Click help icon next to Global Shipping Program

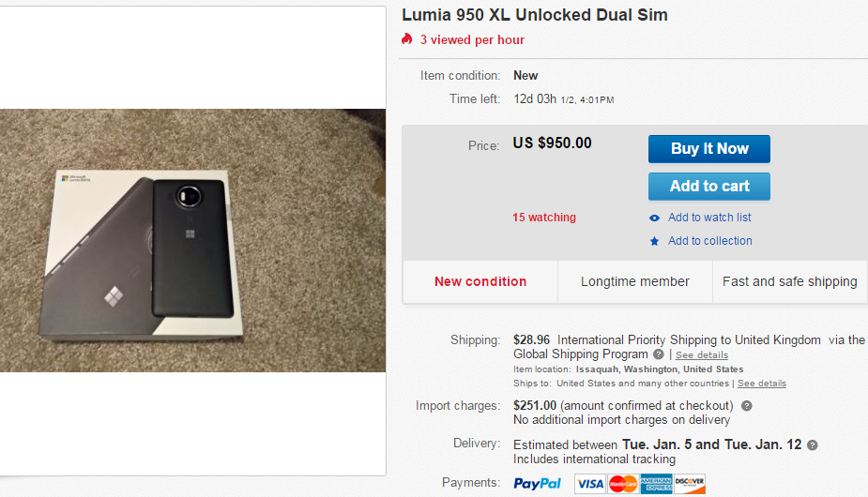point(659,354)
